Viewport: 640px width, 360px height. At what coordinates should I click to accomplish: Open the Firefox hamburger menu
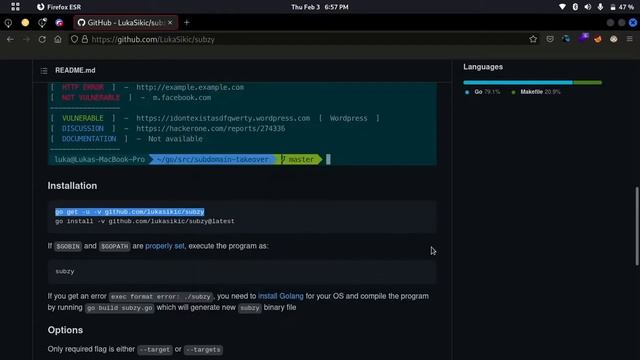629,39
